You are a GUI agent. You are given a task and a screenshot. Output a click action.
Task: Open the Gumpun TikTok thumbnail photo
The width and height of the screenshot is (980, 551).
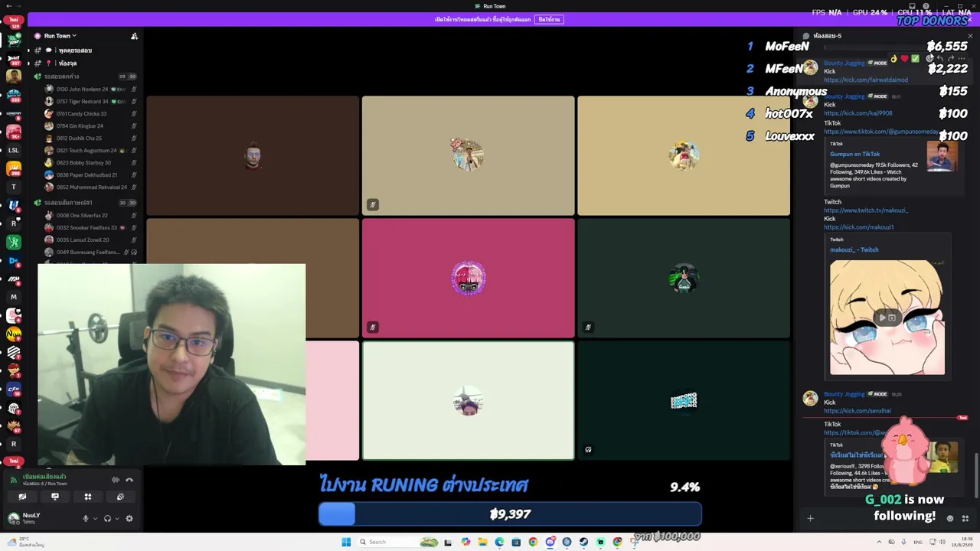coord(942,157)
